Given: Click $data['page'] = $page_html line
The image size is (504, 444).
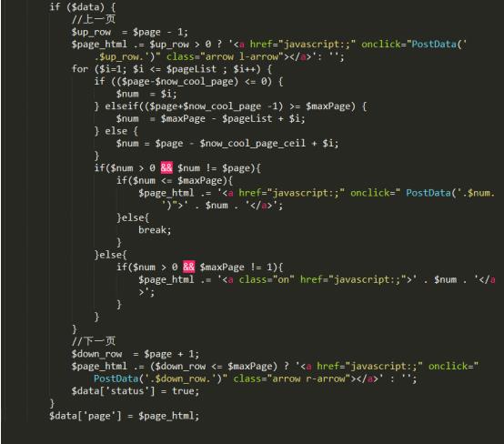Looking at the screenshot, I should click(124, 416).
